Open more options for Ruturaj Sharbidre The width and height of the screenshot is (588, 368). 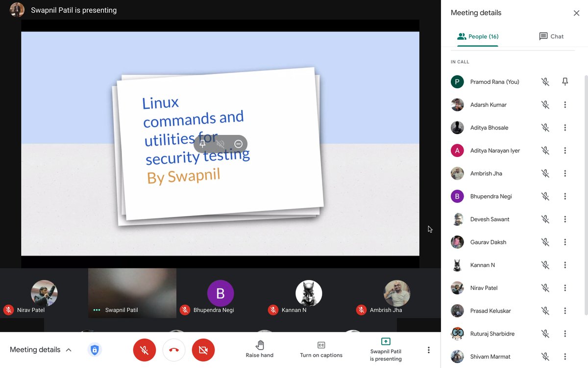[x=565, y=334]
